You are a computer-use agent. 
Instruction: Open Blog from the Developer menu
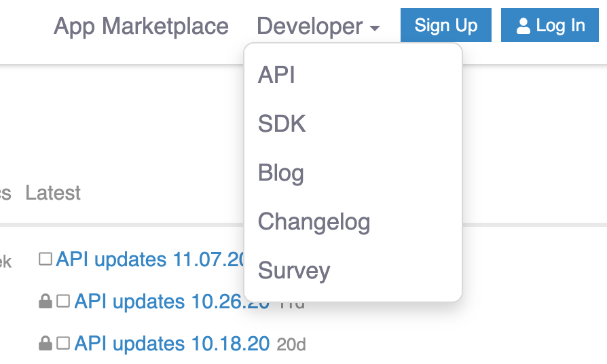(280, 172)
